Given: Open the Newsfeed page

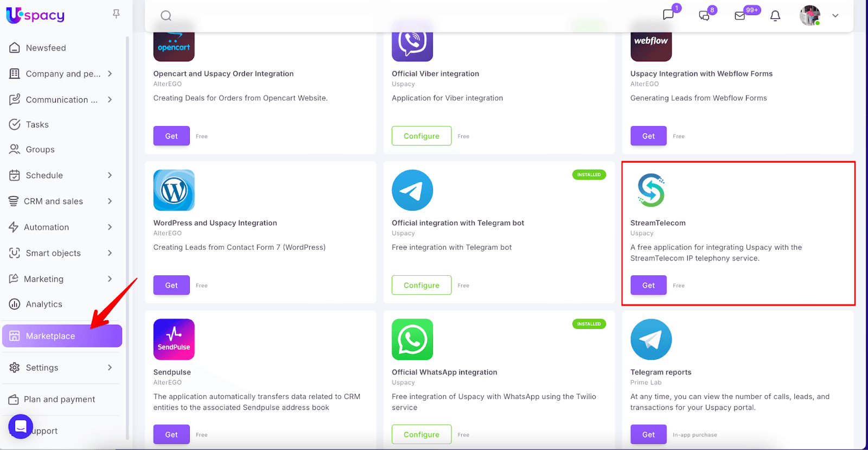Looking at the screenshot, I should pyautogui.click(x=46, y=48).
